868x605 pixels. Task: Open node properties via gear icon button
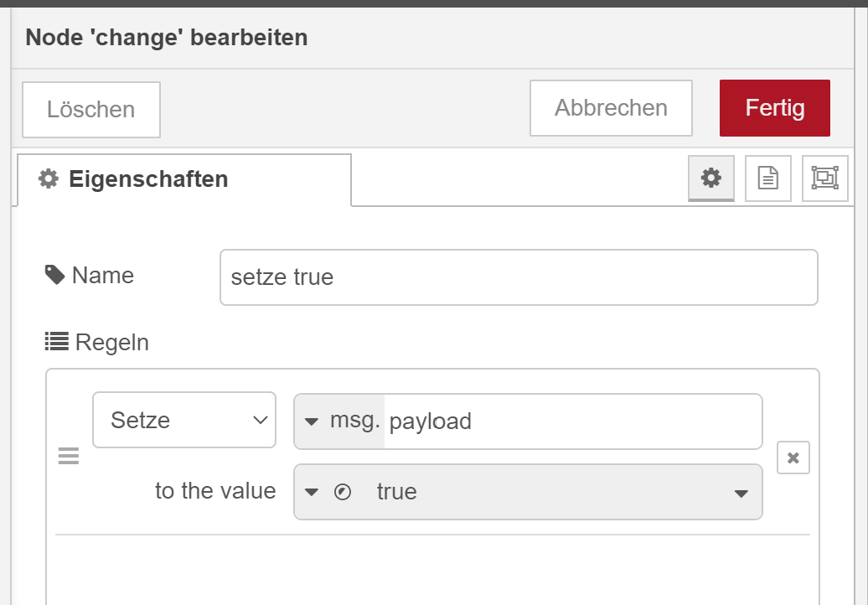711,178
